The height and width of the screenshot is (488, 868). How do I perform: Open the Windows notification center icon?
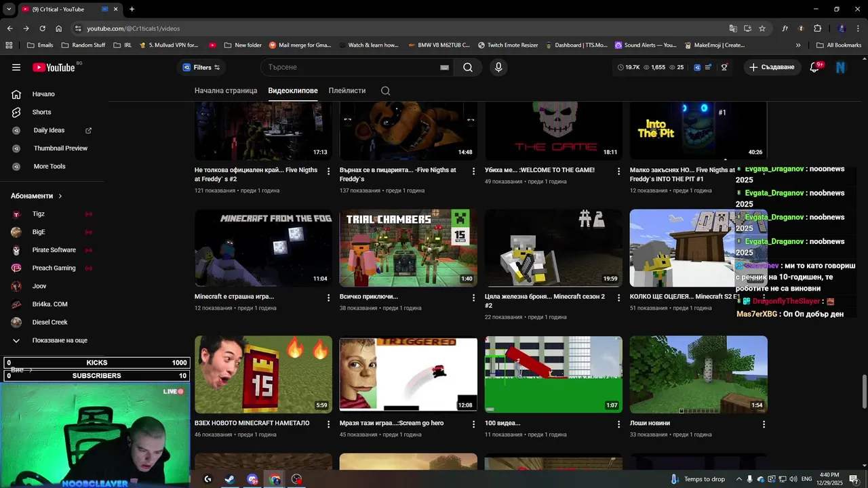point(854,479)
